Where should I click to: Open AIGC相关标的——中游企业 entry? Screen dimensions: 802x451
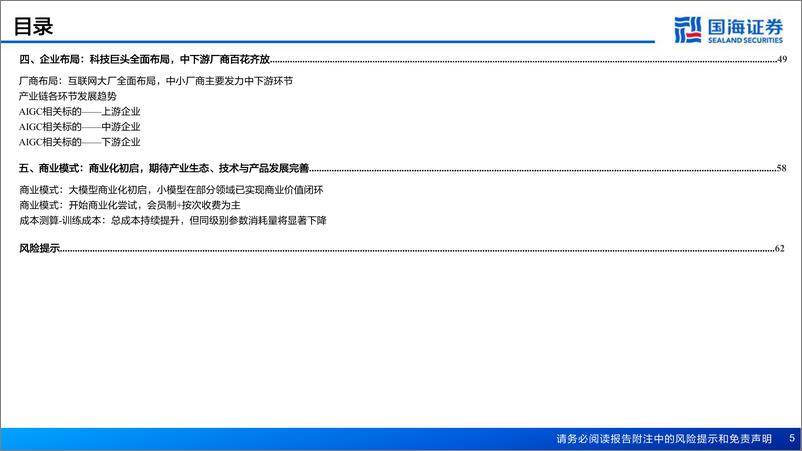80,127
